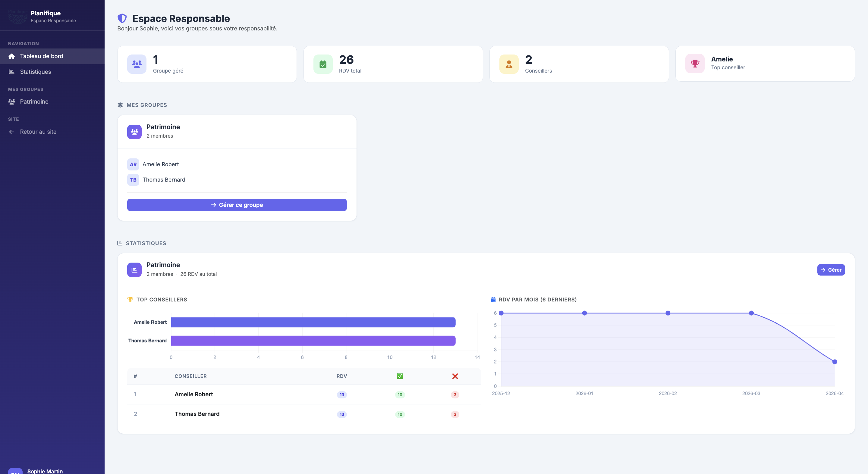Image resolution: width=868 pixels, height=474 pixels.
Task: Click the red cross column header
Action: [455, 376]
